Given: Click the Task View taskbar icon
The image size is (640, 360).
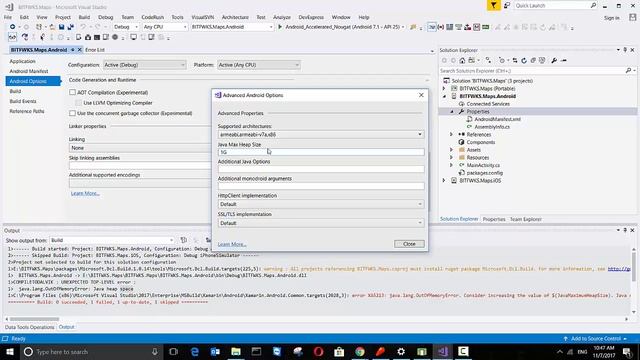Looking at the screenshot, I should pos(173,351).
